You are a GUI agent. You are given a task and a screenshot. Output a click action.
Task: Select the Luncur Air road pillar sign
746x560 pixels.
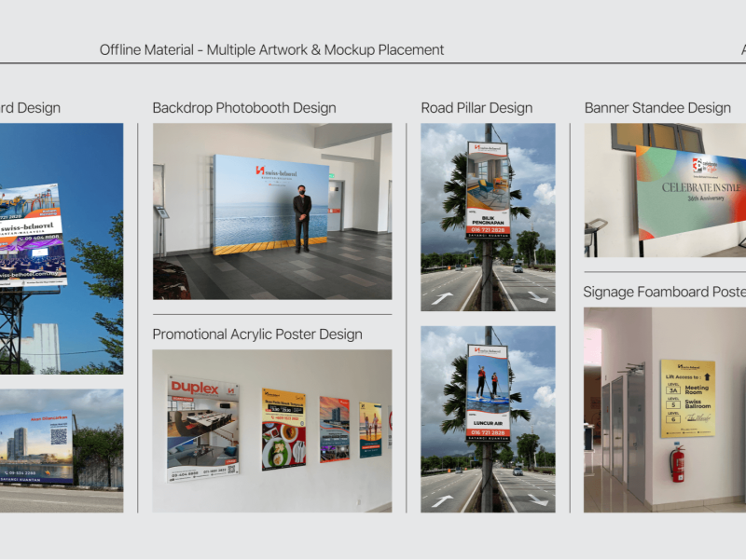point(488,392)
